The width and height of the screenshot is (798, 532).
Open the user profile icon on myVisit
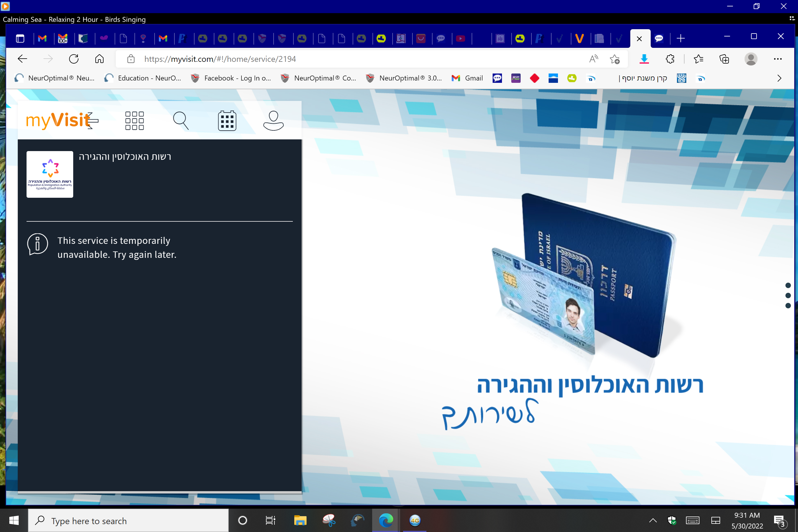coord(273,120)
